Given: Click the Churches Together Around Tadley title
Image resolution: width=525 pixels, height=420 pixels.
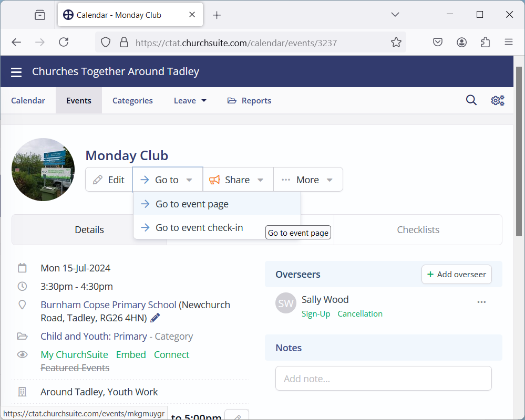Looking at the screenshot, I should tap(116, 71).
